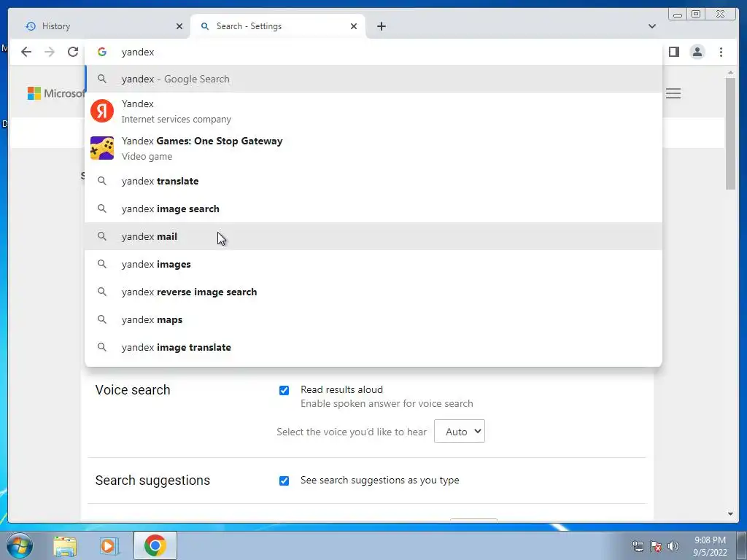Pick Yandex Games: One Stop Gateway suggestion
747x560 pixels.
(373, 148)
